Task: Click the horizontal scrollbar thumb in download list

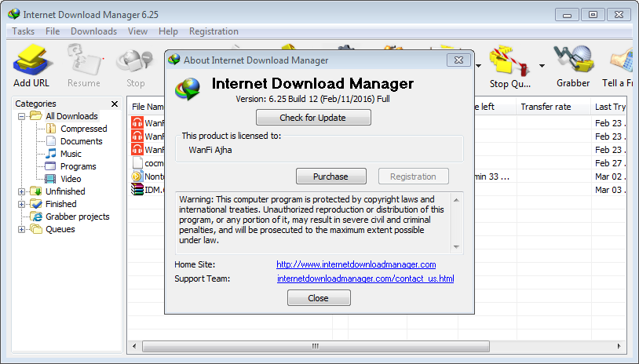Action: [x=316, y=346]
